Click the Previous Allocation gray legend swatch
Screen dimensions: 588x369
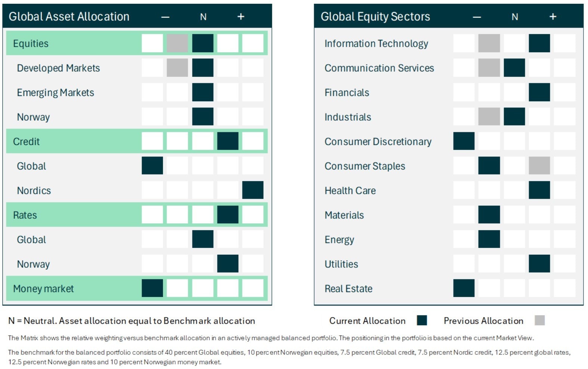539,320
